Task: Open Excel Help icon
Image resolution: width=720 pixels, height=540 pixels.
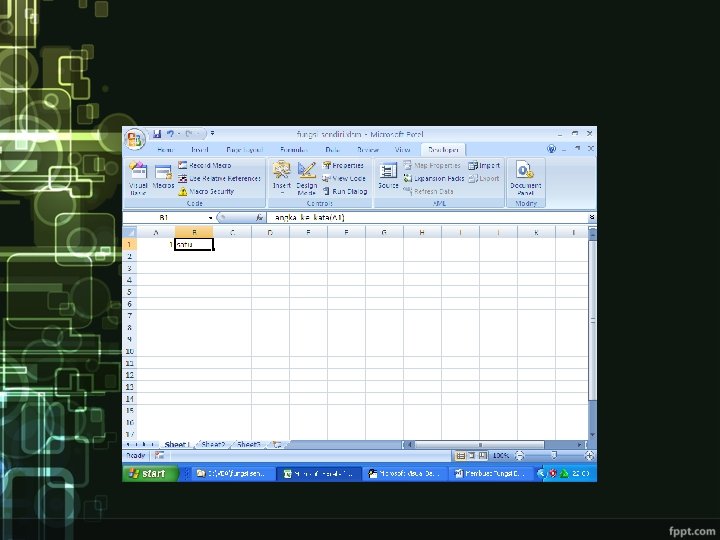Action: pyautogui.click(x=551, y=149)
